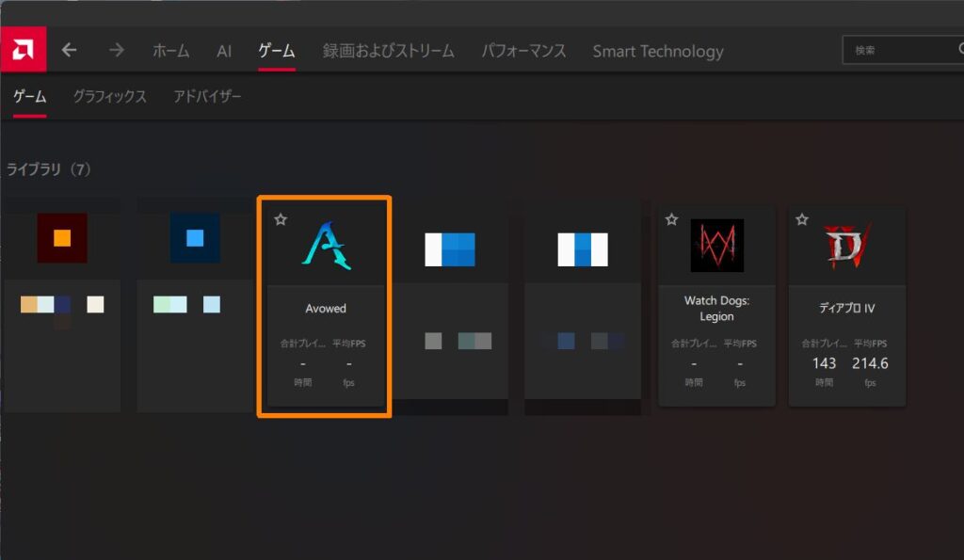Open the Smart Technology tab
The image size is (964, 560).
pyautogui.click(x=658, y=51)
